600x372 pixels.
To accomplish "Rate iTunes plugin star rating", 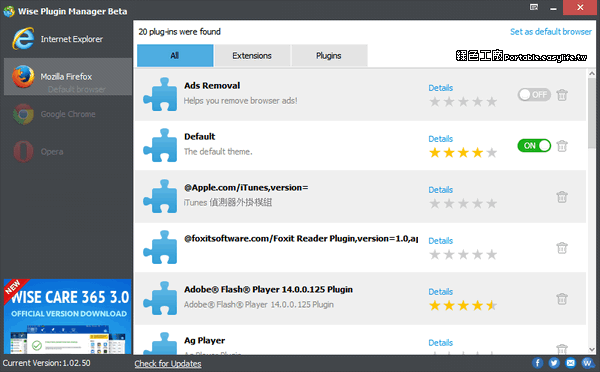I will point(463,204).
